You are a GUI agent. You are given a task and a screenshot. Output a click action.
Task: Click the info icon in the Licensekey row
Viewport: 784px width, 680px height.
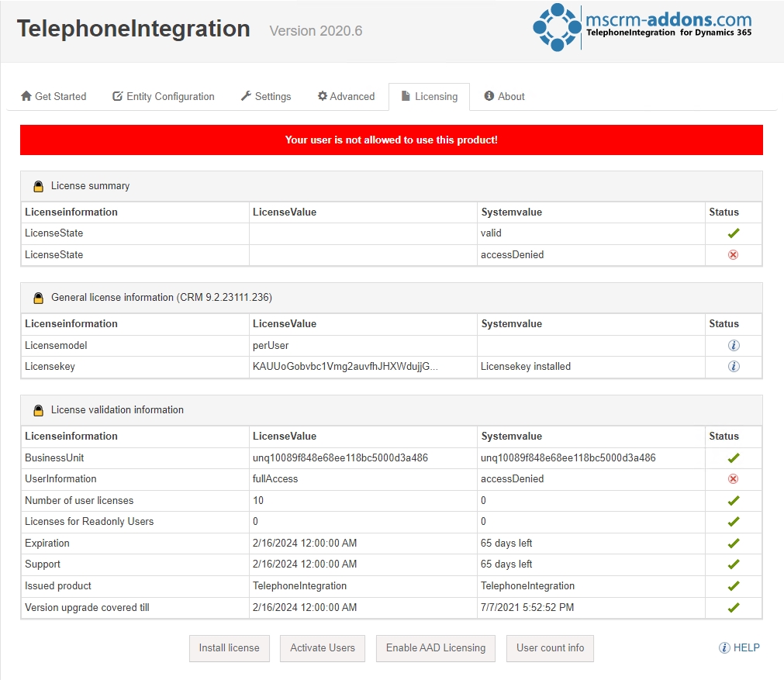click(x=734, y=367)
